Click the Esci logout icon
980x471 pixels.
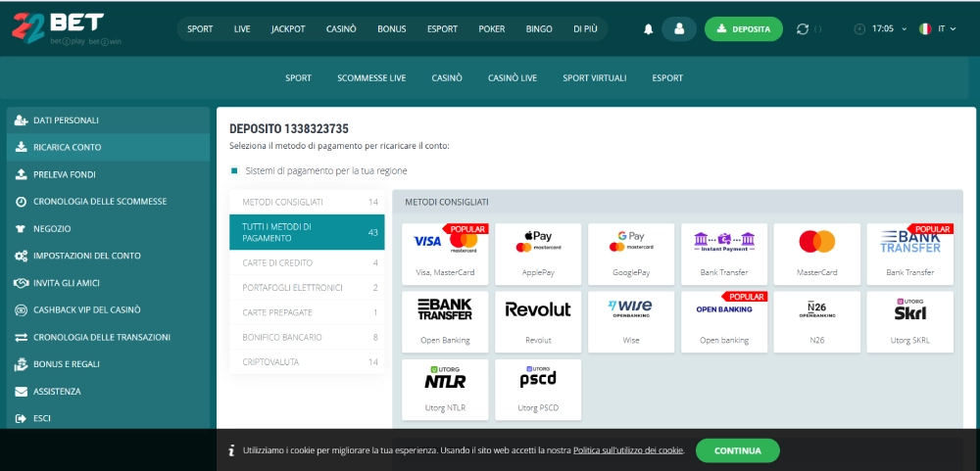pos(22,418)
